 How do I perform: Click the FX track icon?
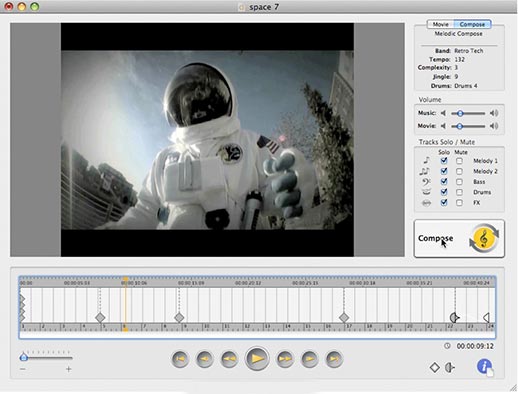pos(426,203)
